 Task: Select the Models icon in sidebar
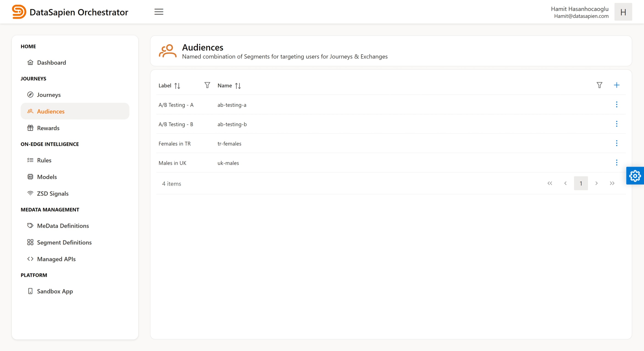30,177
